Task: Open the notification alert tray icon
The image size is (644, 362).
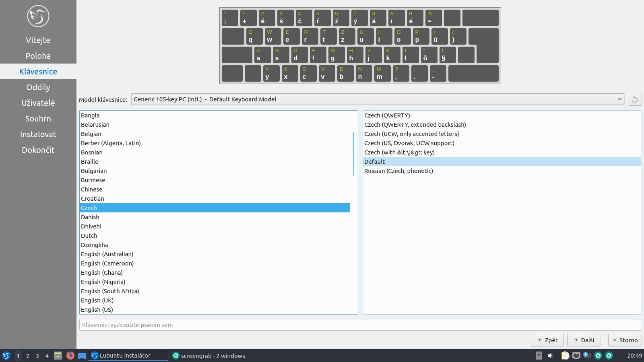Action: pos(587,356)
